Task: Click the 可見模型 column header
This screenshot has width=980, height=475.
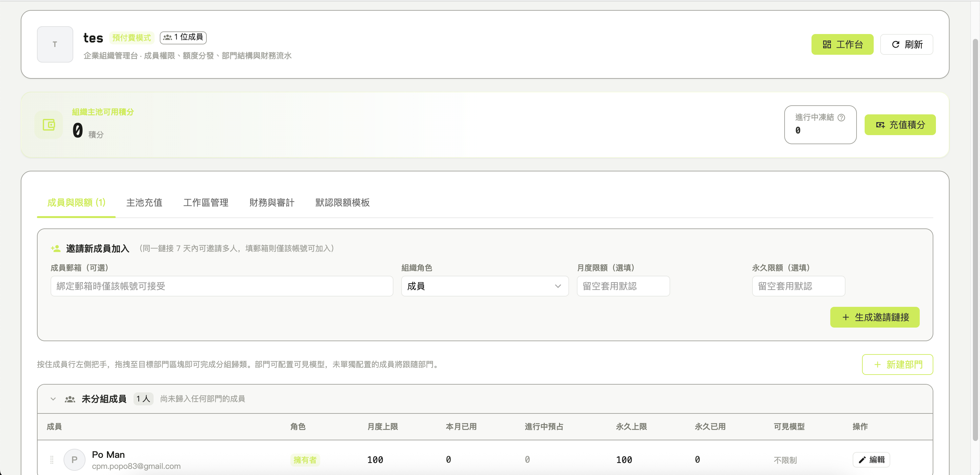Action: coord(789,427)
